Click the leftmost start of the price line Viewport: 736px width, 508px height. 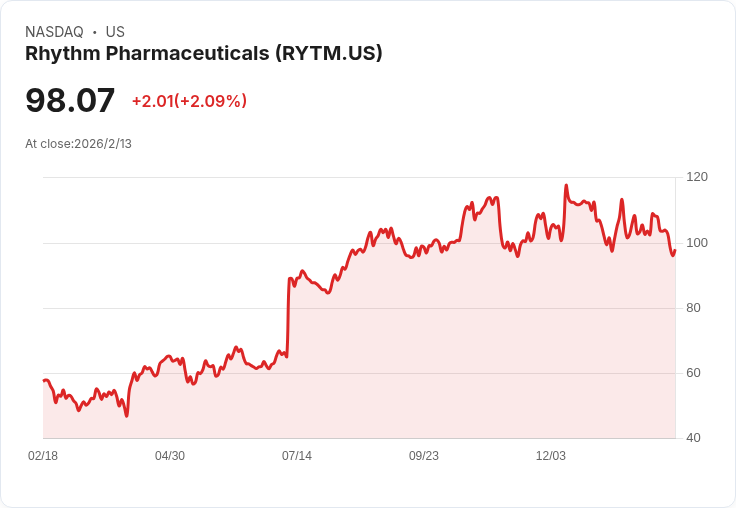44,380
